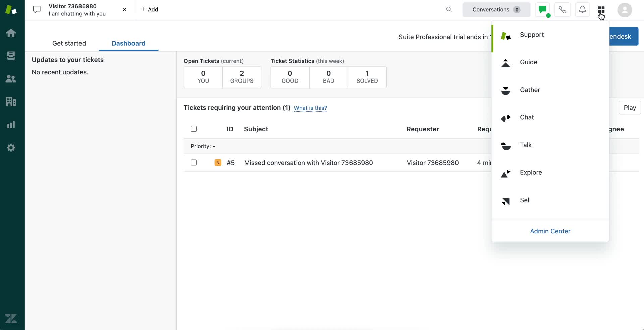
Task: Open the Reporting bar chart icon
Action: pos(11,124)
